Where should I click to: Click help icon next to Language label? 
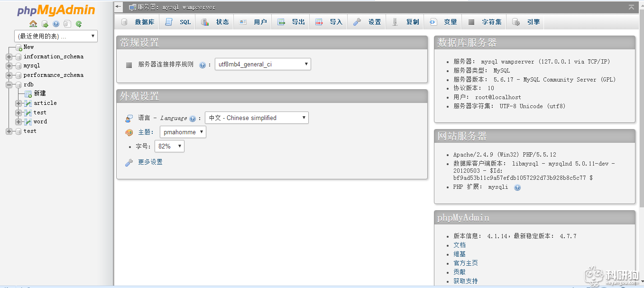(193, 119)
